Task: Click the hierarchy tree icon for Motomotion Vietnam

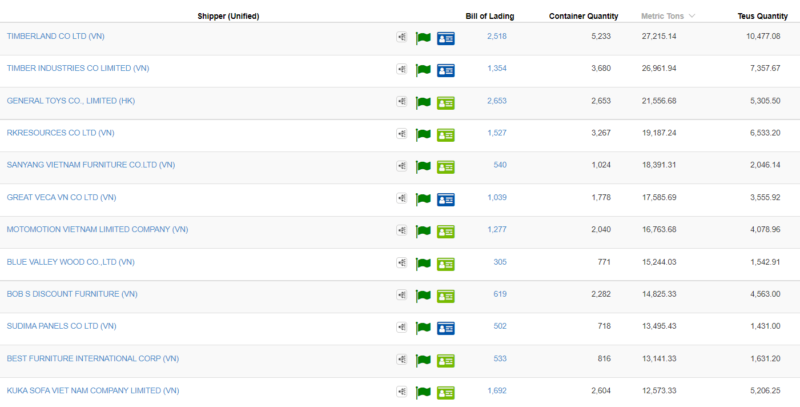Action: [401, 231]
